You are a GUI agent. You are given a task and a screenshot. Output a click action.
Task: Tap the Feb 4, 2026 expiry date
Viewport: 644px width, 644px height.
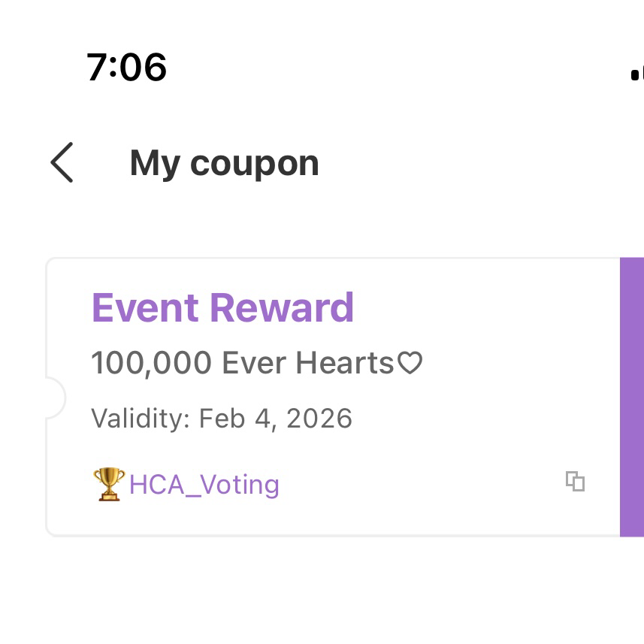point(275,418)
